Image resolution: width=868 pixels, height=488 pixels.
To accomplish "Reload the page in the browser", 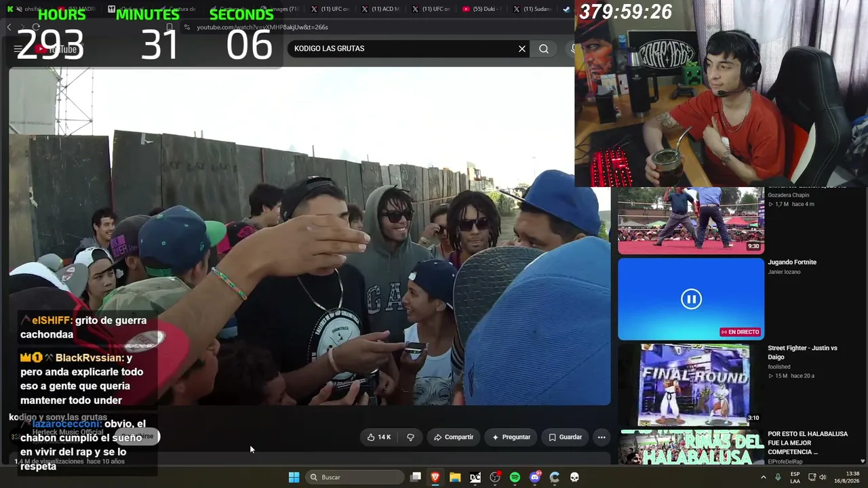I will 36,27.
